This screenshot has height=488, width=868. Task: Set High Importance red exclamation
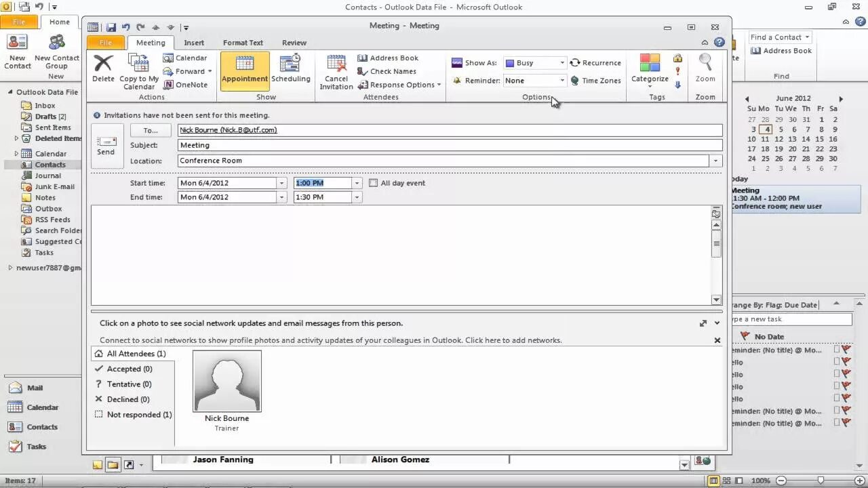[x=677, y=71]
